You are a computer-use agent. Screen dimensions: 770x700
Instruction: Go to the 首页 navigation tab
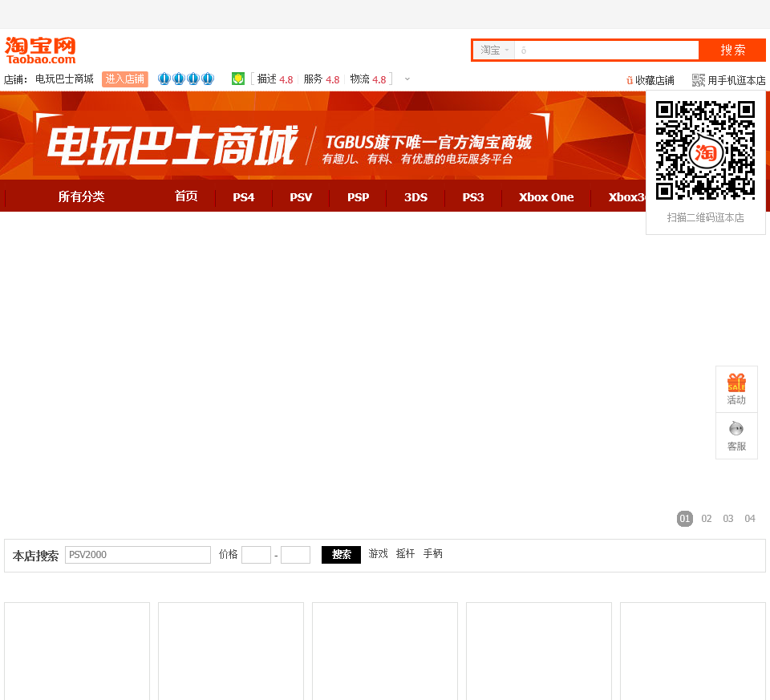pos(186,196)
